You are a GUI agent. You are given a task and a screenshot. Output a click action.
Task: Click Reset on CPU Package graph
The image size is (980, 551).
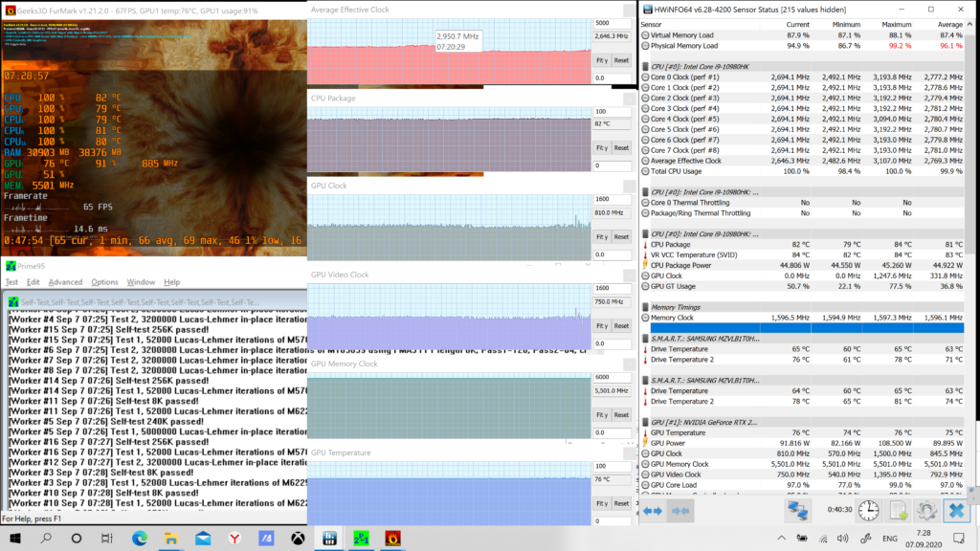tap(621, 148)
